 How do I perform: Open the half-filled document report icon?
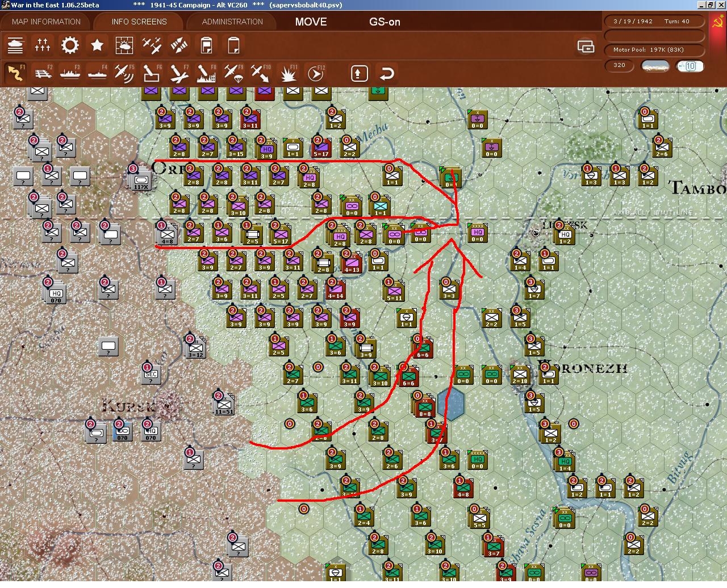click(x=206, y=45)
